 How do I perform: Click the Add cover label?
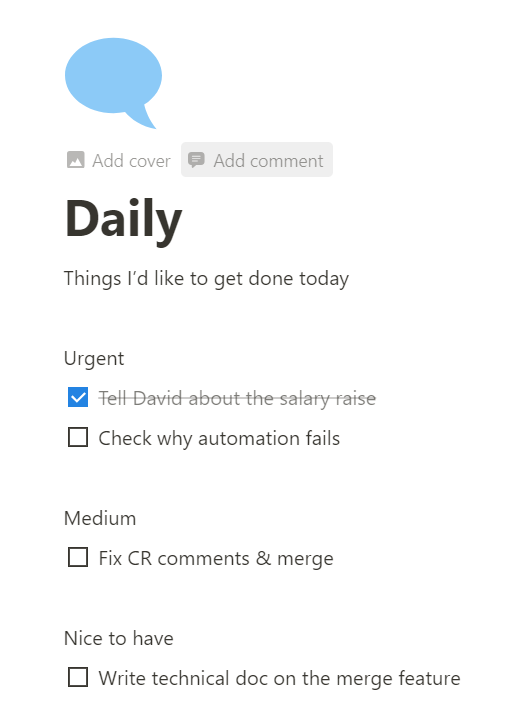coord(131,161)
